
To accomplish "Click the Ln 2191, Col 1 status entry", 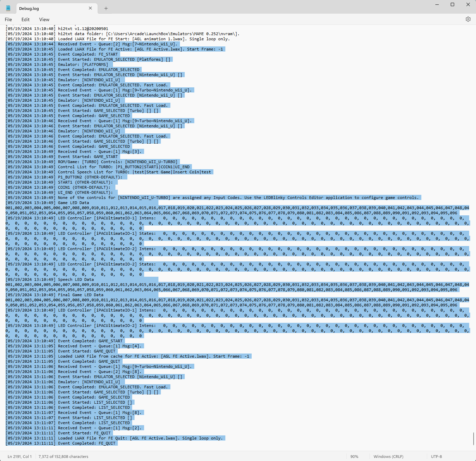I will pyautogui.click(x=19, y=457).
